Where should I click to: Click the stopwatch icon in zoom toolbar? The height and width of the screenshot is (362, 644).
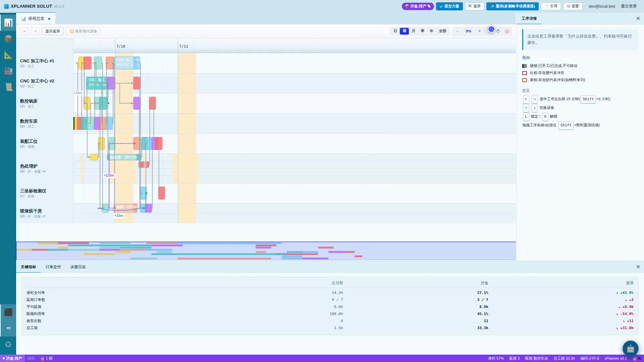point(498,31)
